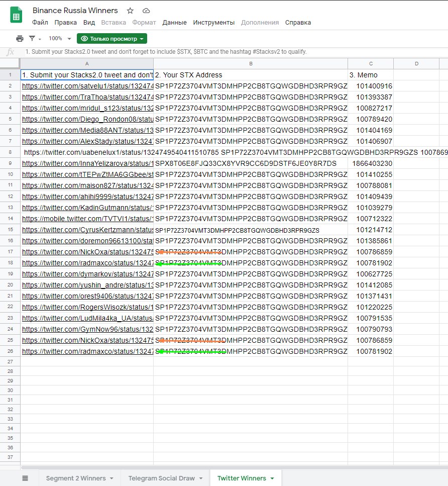
Task: Expand the Twitter Winners tab menu arrow
Action: 272,478
